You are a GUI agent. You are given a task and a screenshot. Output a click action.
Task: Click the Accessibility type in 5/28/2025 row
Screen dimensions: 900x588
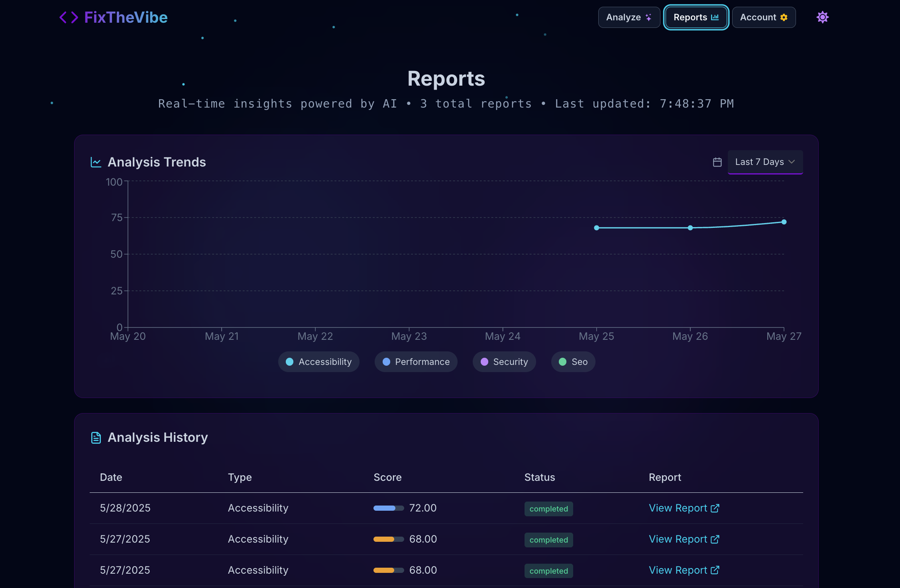[x=258, y=508]
